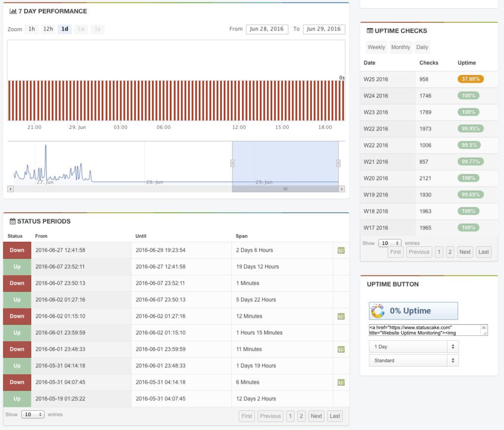
Task: Switch uptime checks to Daily tab
Action: pos(422,47)
